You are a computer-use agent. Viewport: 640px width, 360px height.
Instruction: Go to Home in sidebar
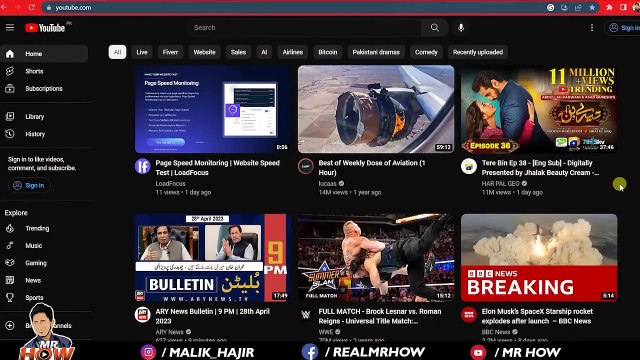[44, 53]
